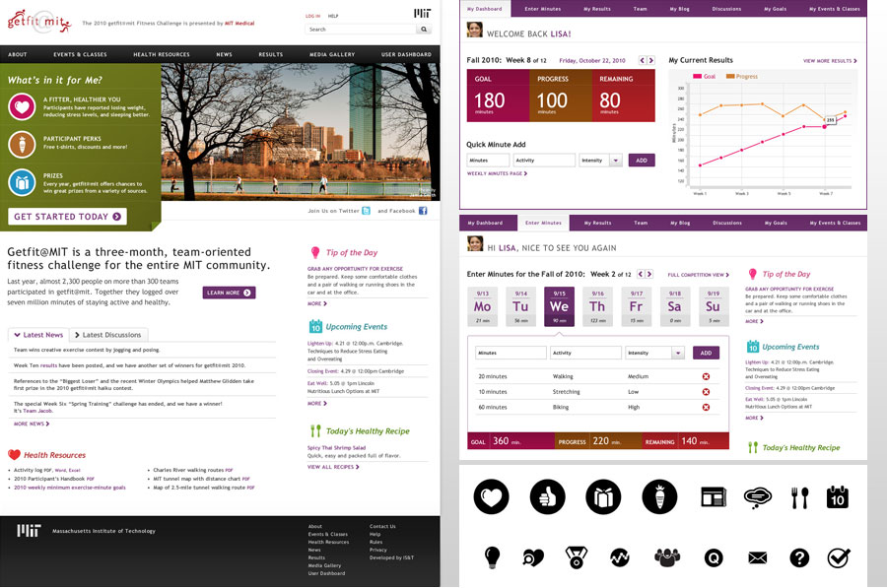Open Health Resources nav menu
The width and height of the screenshot is (887, 588).
coord(162,54)
